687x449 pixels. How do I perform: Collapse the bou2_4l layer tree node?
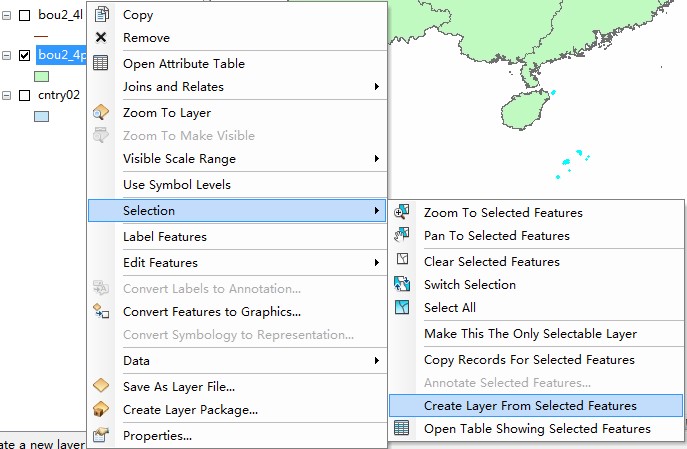[6, 15]
